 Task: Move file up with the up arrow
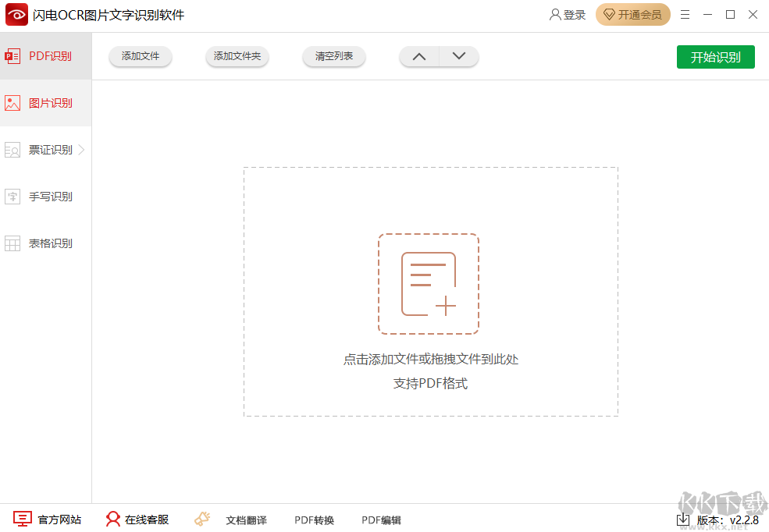tap(419, 56)
